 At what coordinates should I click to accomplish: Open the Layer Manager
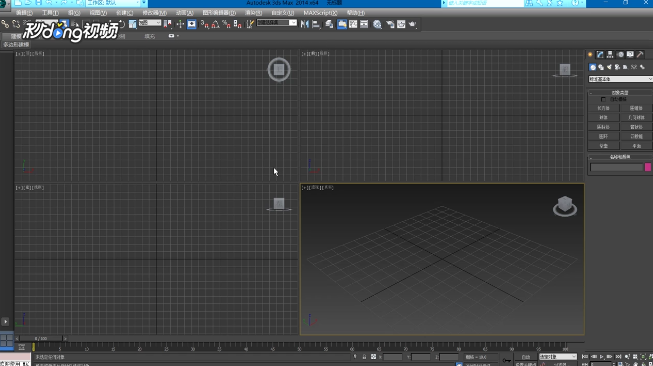click(x=329, y=24)
